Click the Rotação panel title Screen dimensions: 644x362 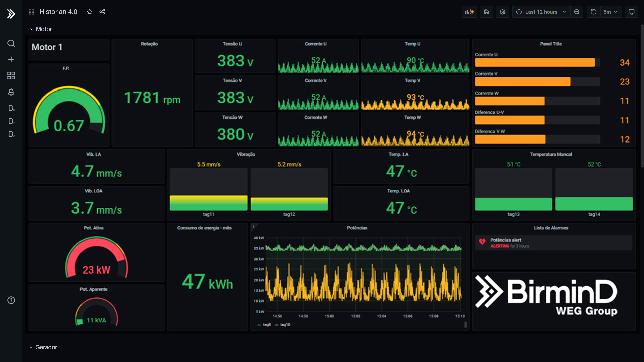pos(149,44)
